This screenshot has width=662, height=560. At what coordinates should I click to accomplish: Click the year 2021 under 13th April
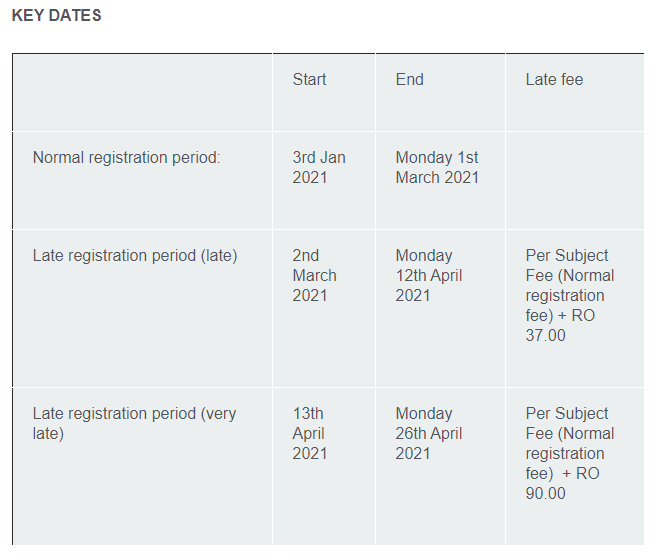[x=309, y=454]
